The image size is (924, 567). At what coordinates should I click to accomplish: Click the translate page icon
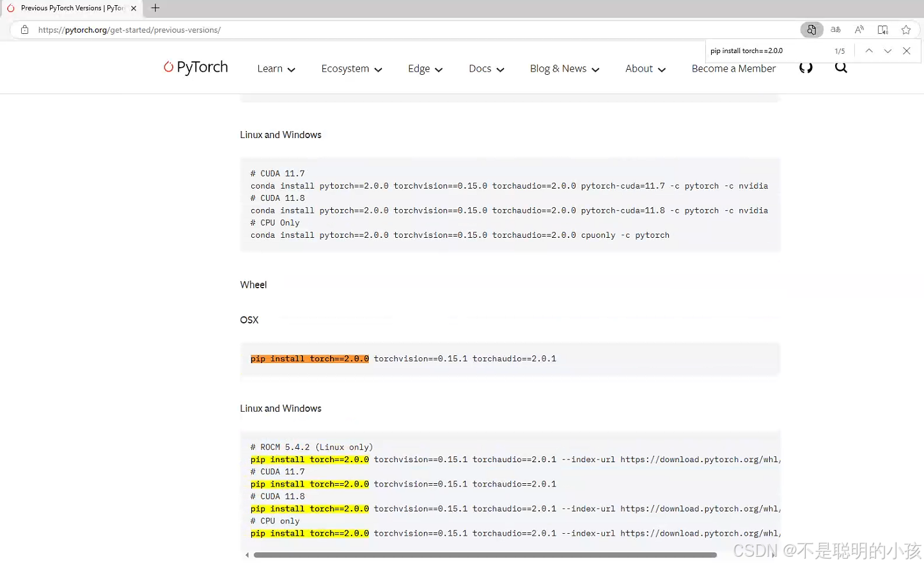pos(836,29)
